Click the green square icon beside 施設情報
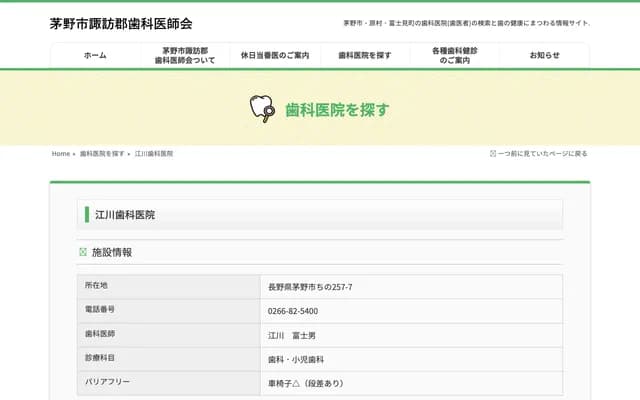The height and width of the screenshot is (400, 640). coord(83,252)
